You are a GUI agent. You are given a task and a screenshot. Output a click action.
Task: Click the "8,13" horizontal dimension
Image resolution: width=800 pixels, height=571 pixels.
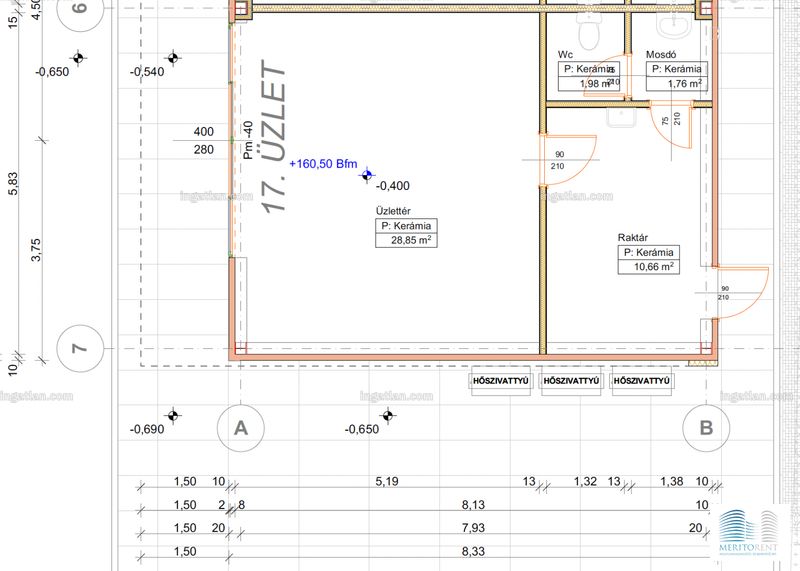click(473, 505)
